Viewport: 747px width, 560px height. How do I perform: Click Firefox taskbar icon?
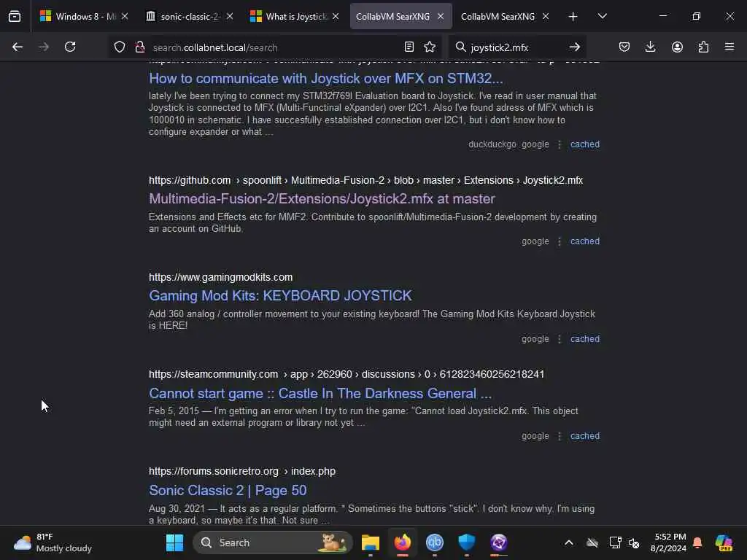pos(403,542)
